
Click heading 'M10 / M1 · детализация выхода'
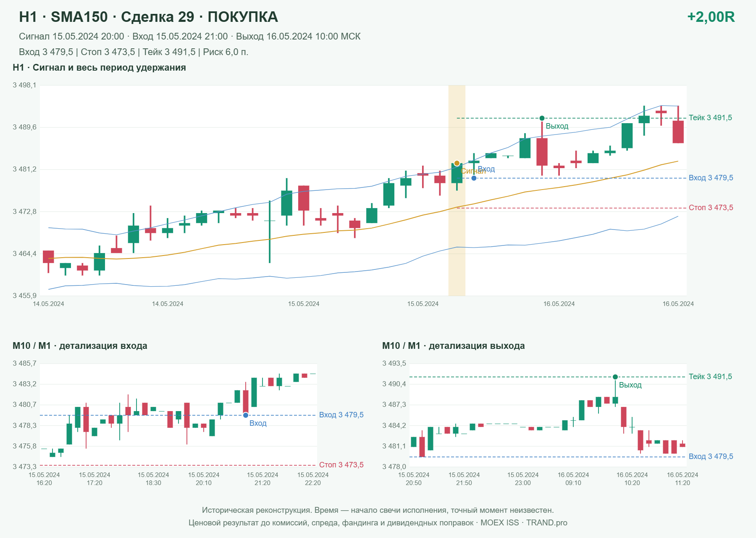[454, 346]
